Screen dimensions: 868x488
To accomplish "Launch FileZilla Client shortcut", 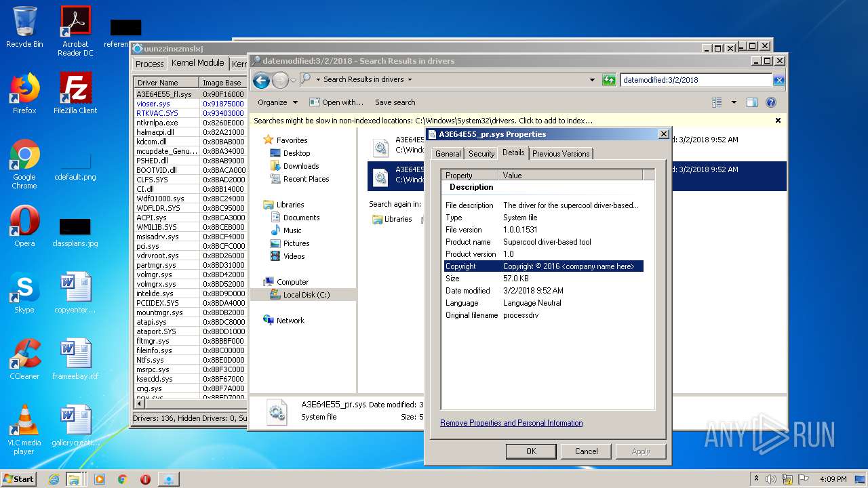I will tap(75, 94).
